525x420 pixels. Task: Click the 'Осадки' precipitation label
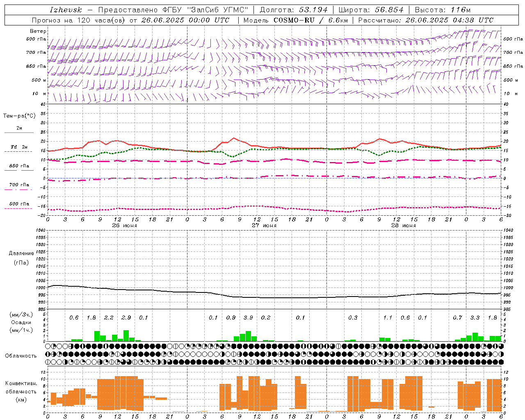[x=21, y=322]
